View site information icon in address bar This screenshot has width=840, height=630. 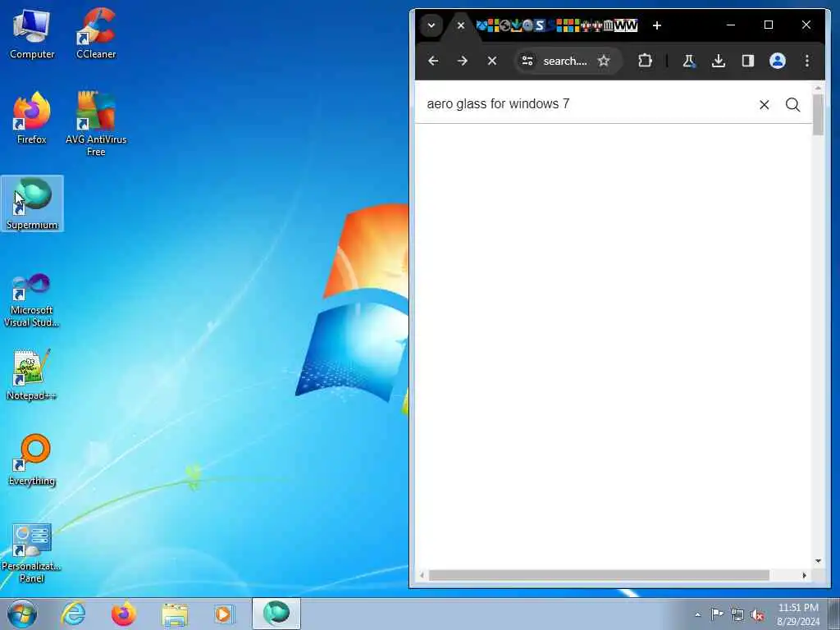527,61
